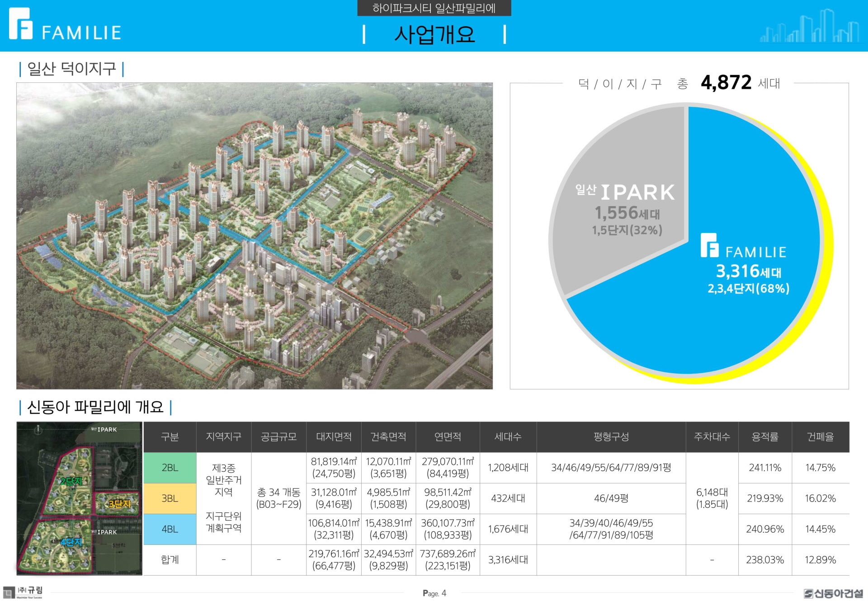Click the green 2BL row cell
The height and width of the screenshot is (601, 868).
(170, 468)
